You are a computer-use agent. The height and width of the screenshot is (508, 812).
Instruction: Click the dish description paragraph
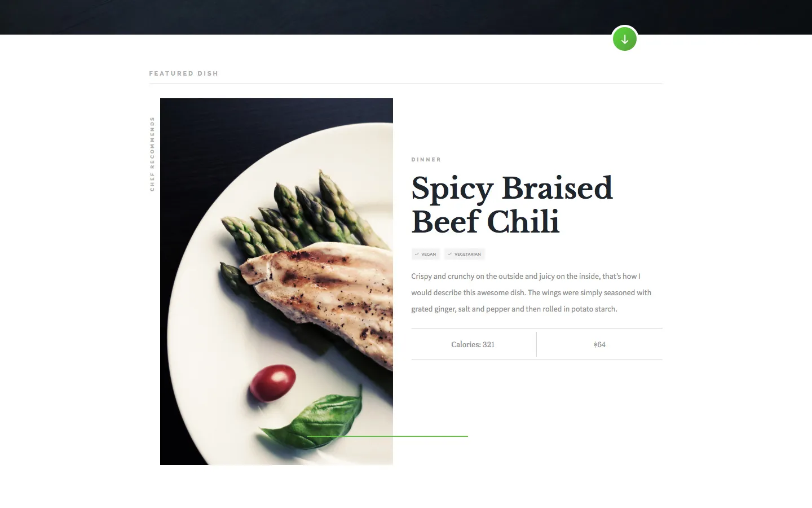[x=531, y=292]
